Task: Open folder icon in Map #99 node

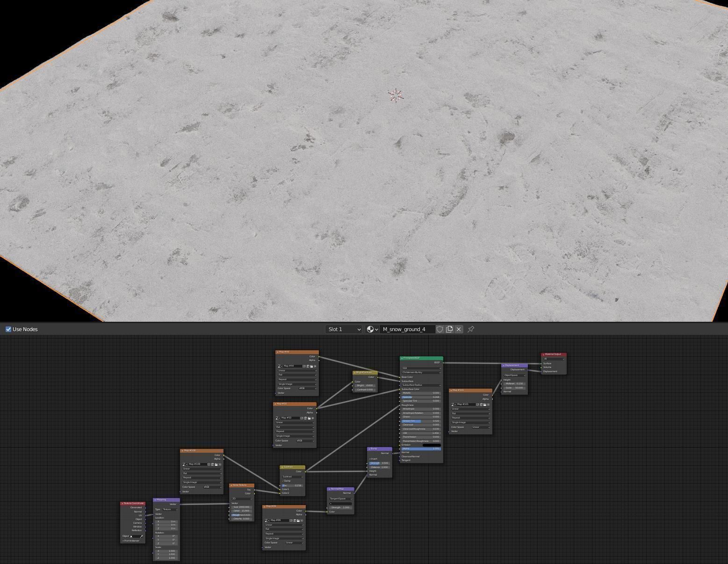Action: coord(298,521)
